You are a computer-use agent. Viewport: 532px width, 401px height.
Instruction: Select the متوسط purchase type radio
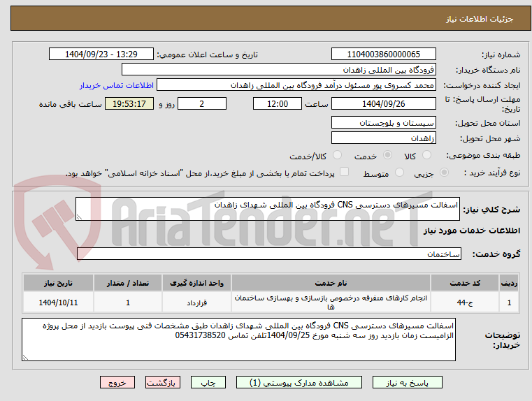tap(399, 172)
